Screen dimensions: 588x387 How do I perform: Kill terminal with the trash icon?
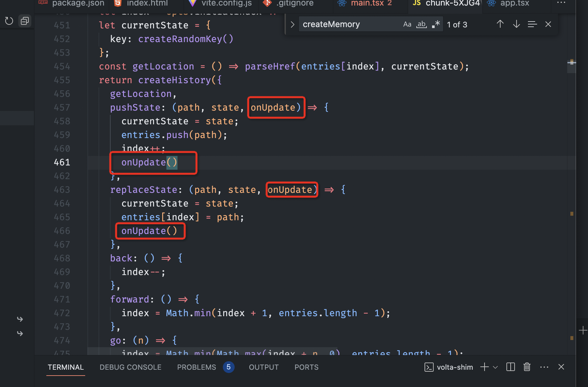click(x=527, y=367)
